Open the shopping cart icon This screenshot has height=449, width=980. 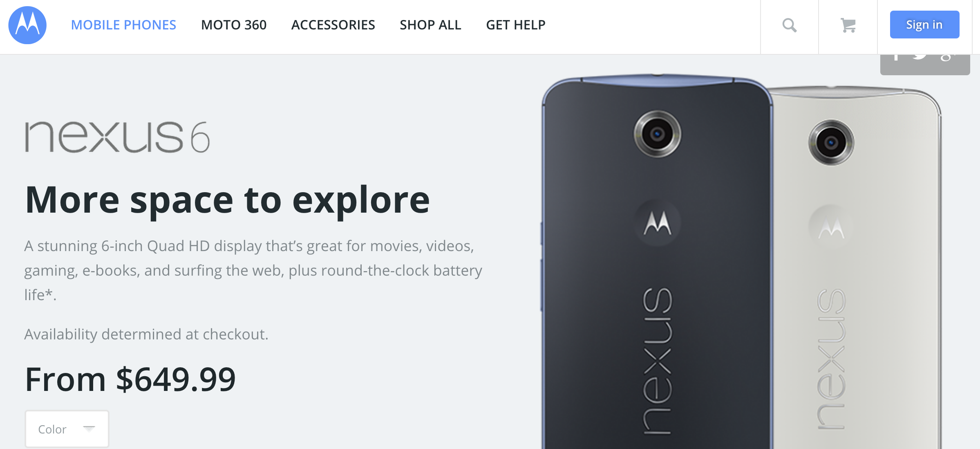pos(848,25)
